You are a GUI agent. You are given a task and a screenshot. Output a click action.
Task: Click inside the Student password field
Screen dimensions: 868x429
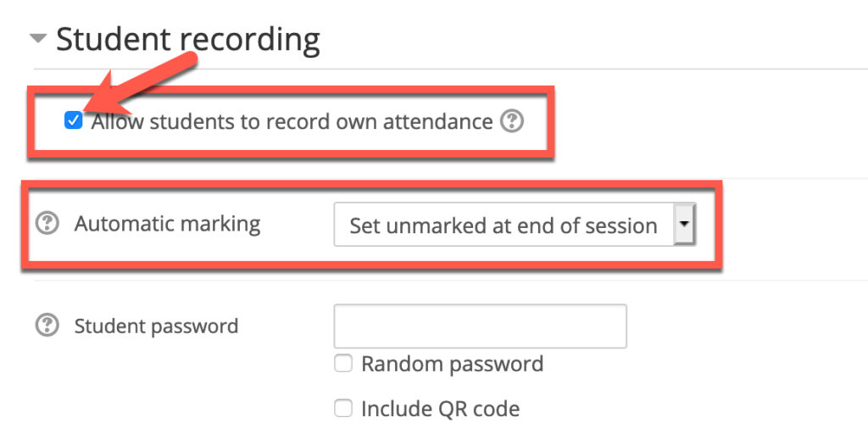[480, 326]
